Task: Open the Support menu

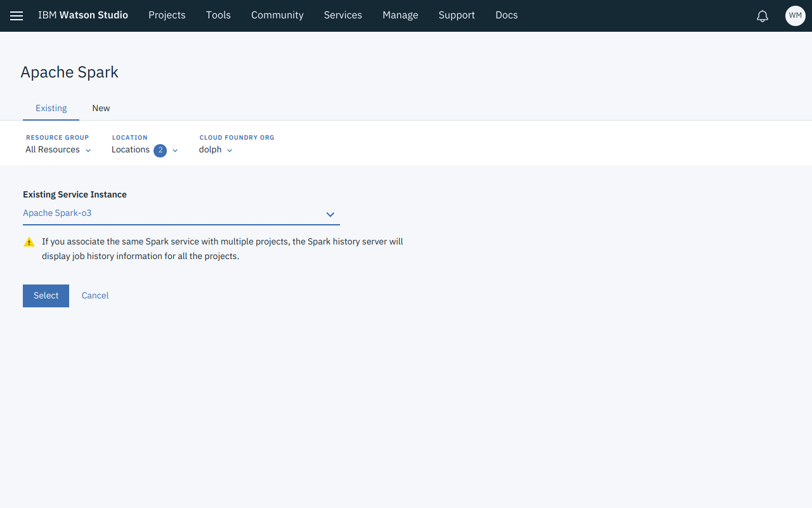Action: pyautogui.click(x=457, y=15)
